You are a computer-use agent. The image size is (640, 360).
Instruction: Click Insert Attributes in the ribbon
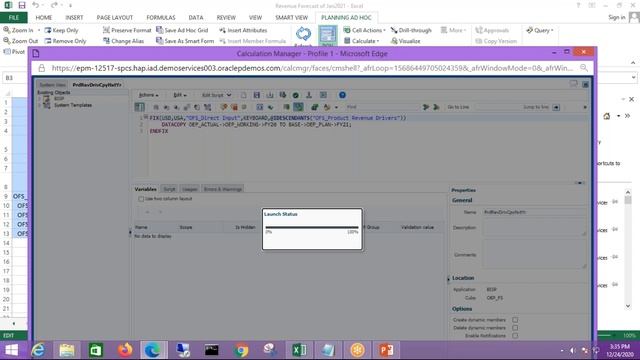tap(243, 30)
